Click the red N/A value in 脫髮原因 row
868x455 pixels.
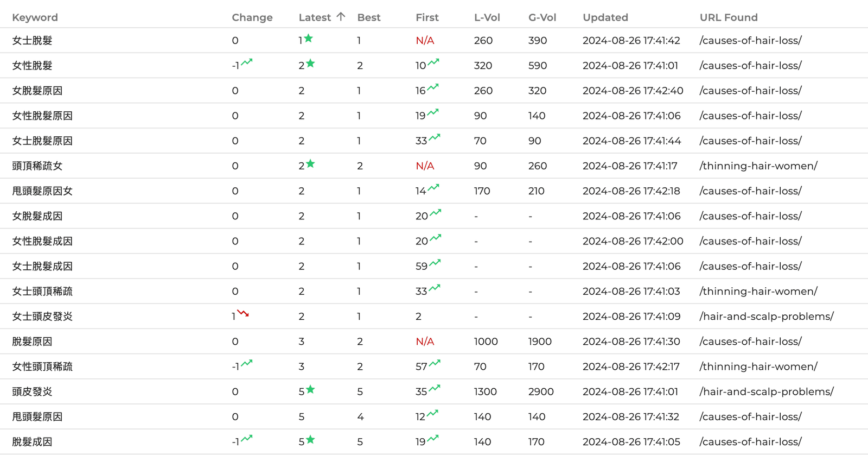tap(424, 342)
